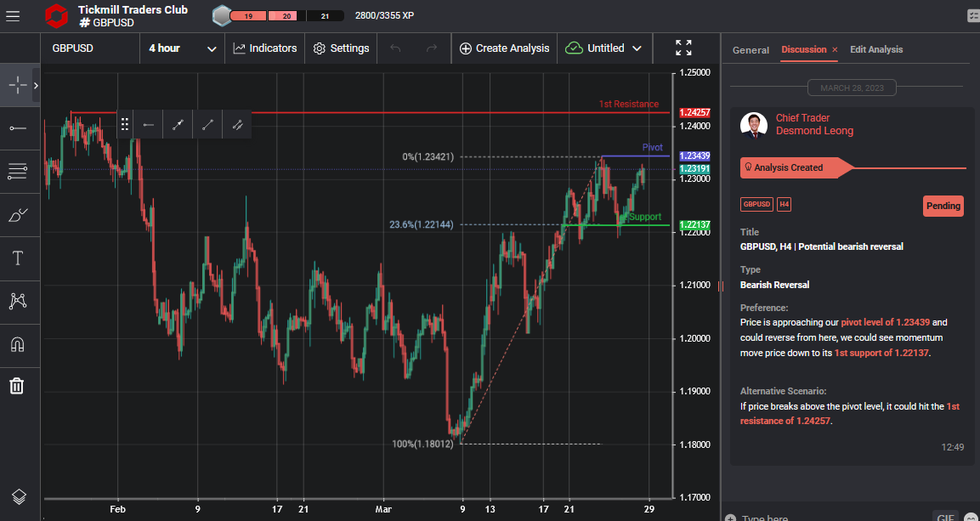Open the Fibonacci retracement lines tool

(x=18, y=171)
